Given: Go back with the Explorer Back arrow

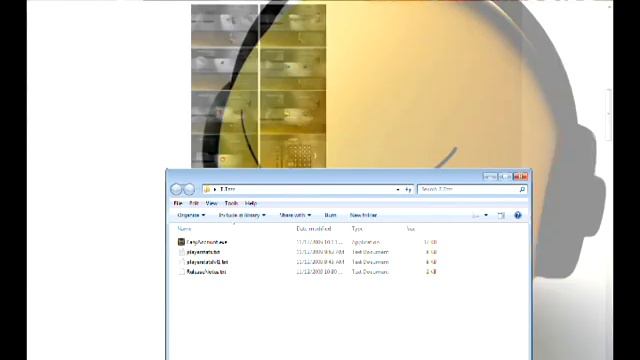Looking at the screenshot, I should pos(176,189).
